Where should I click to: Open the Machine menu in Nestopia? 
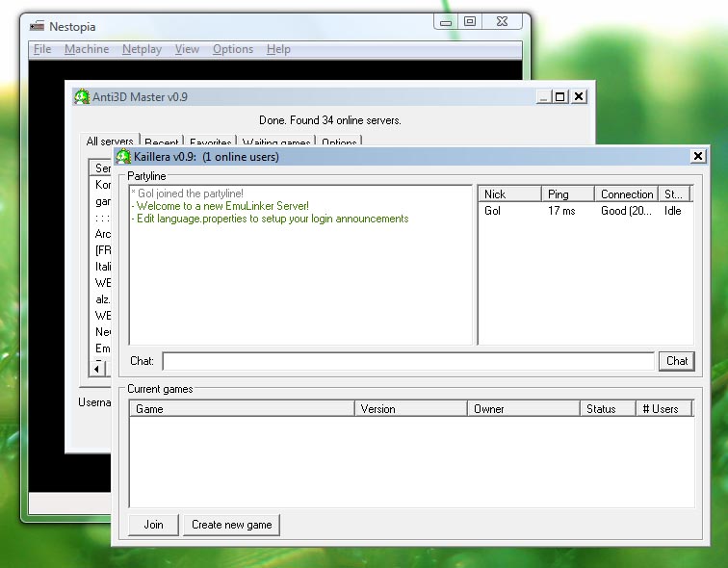pos(87,49)
